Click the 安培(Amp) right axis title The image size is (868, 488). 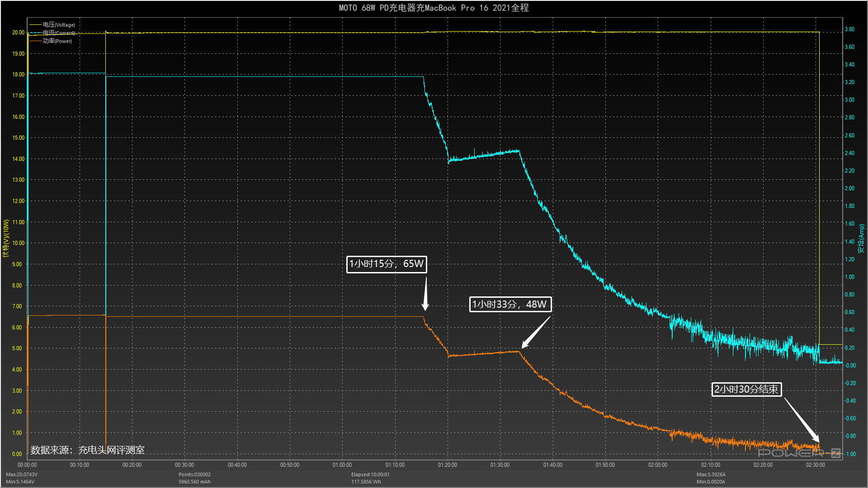[x=861, y=239]
